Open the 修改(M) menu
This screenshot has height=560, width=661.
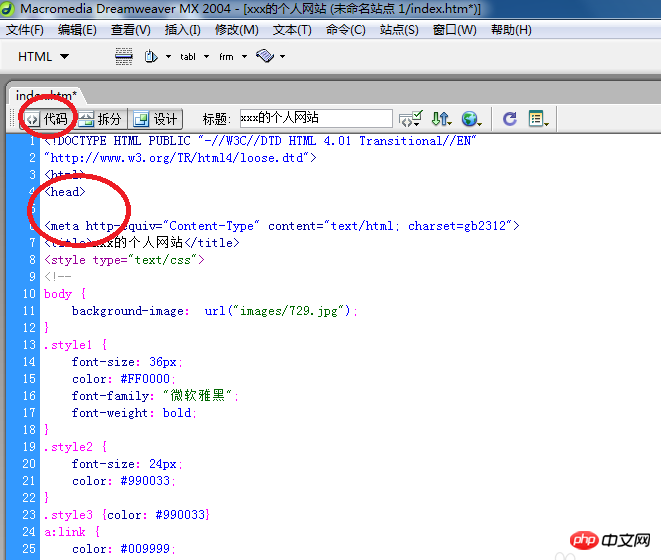click(x=236, y=30)
